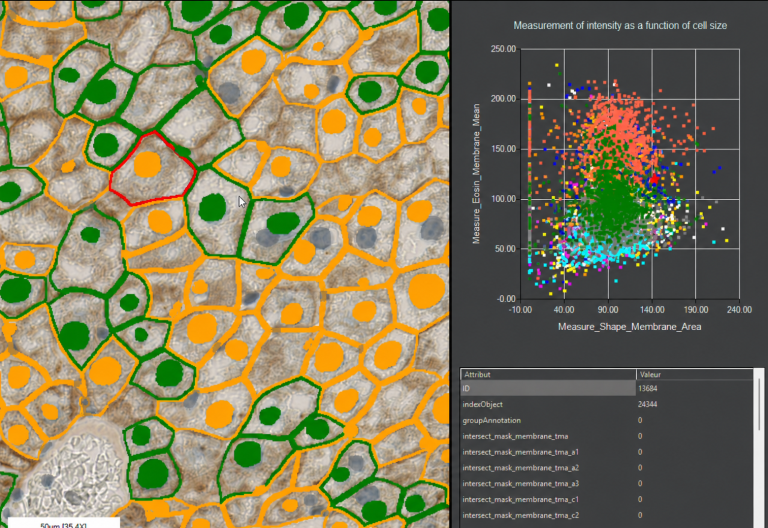Click the red star marker in the scatter plot

coord(654,179)
